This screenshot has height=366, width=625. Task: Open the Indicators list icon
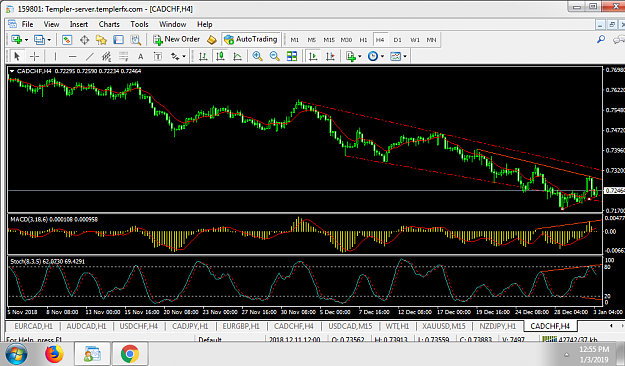(351, 56)
